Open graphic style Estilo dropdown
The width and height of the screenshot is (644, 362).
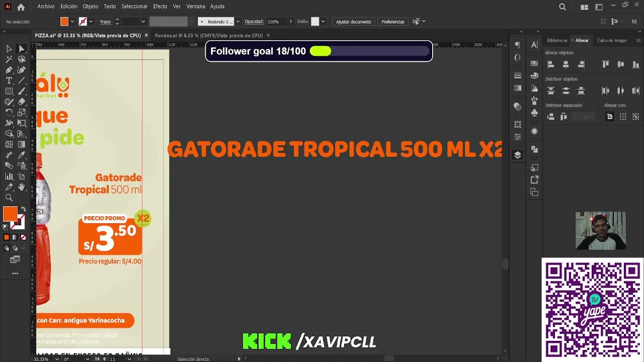point(323,22)
